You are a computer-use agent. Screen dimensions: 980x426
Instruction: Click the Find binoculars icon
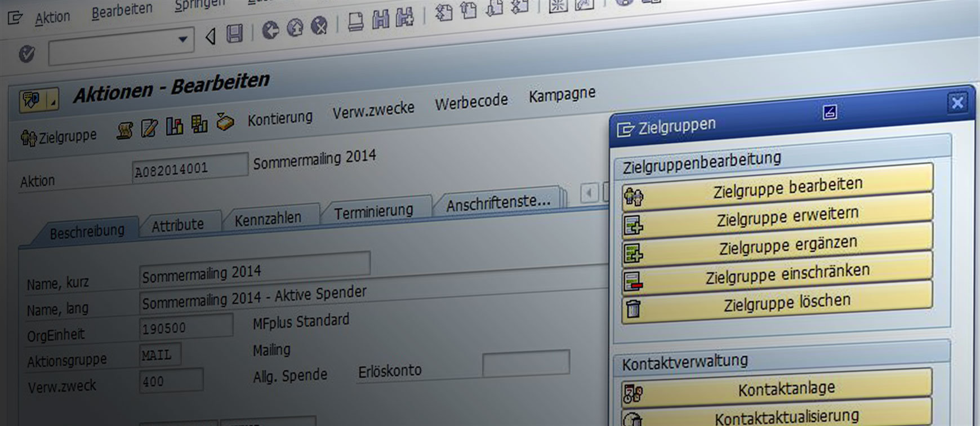pos(381,19)
